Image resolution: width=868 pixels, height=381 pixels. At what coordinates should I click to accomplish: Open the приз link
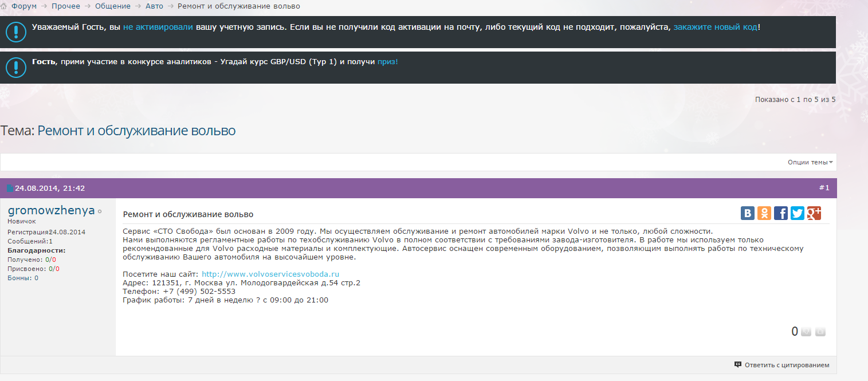[387, 61]
